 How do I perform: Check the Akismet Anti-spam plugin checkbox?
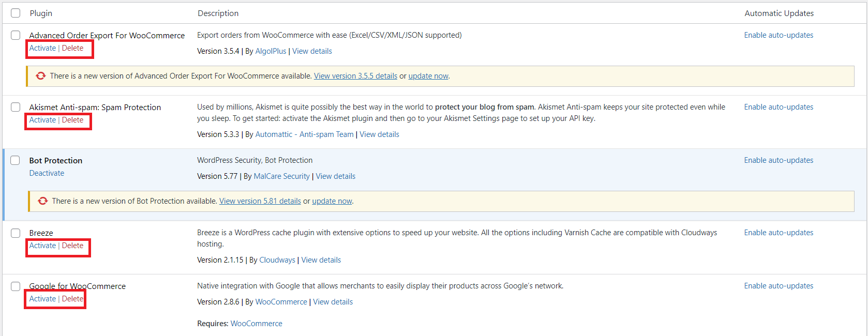click(x=16, y=107)
